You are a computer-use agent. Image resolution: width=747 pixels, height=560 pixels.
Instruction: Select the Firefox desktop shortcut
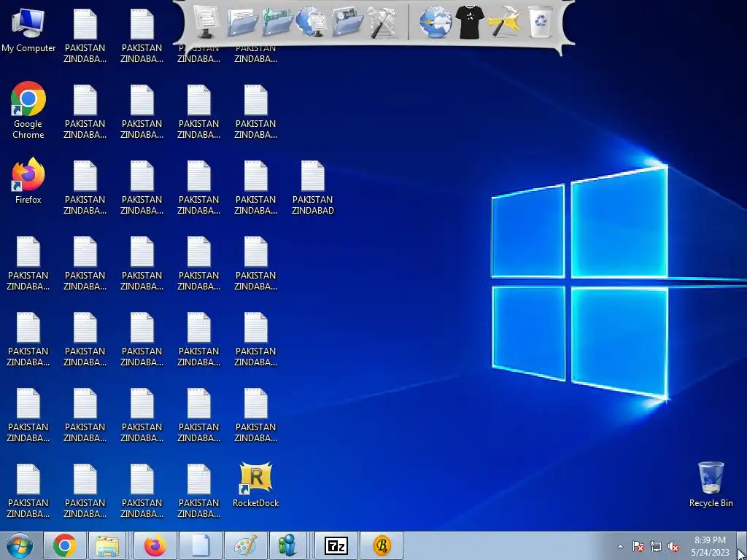coord(28,181)
